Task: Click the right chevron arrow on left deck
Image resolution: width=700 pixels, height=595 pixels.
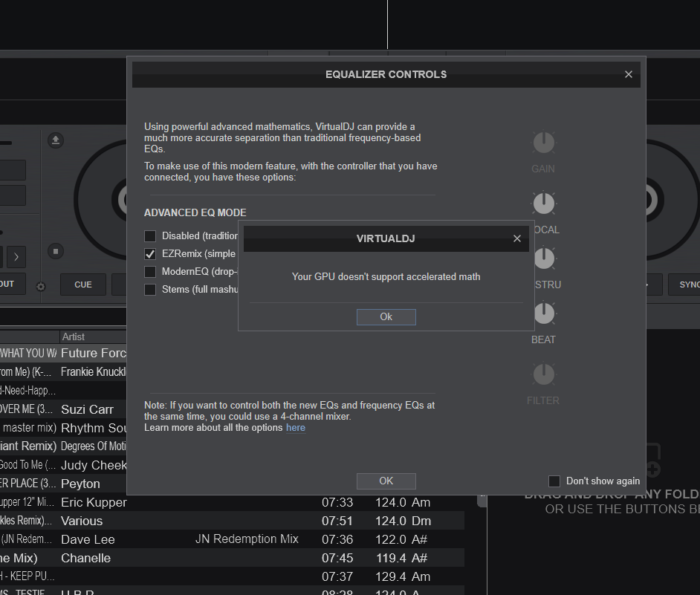Action: [16, 257]
